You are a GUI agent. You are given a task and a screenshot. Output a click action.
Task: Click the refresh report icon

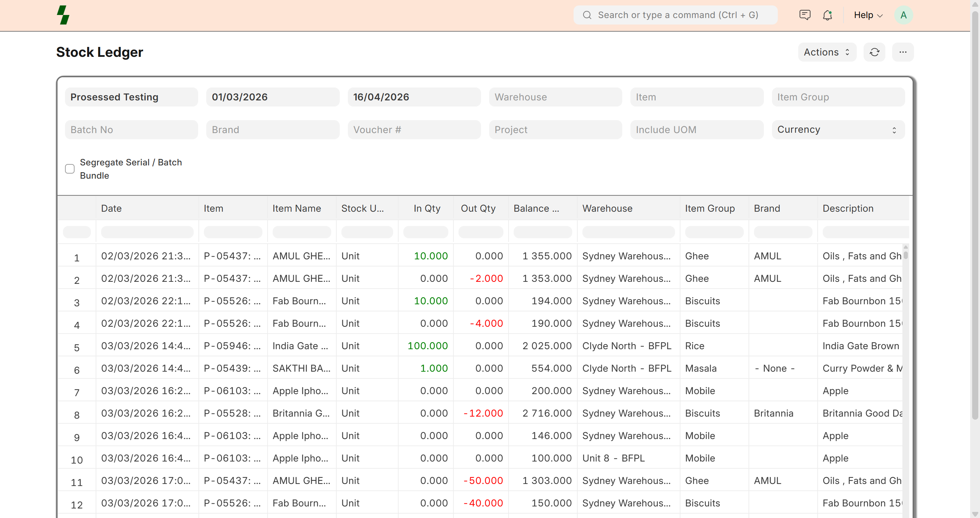point(874,52)
